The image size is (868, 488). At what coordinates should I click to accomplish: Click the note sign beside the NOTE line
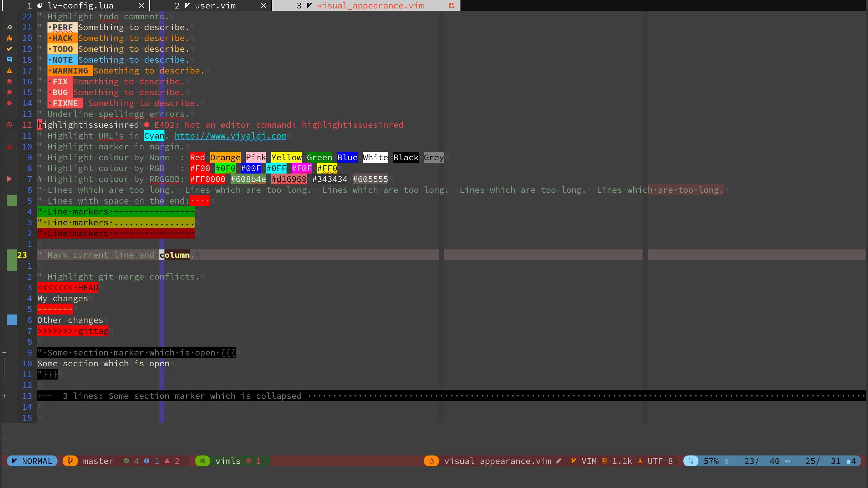pyautogui.click(x=9, y=60)
